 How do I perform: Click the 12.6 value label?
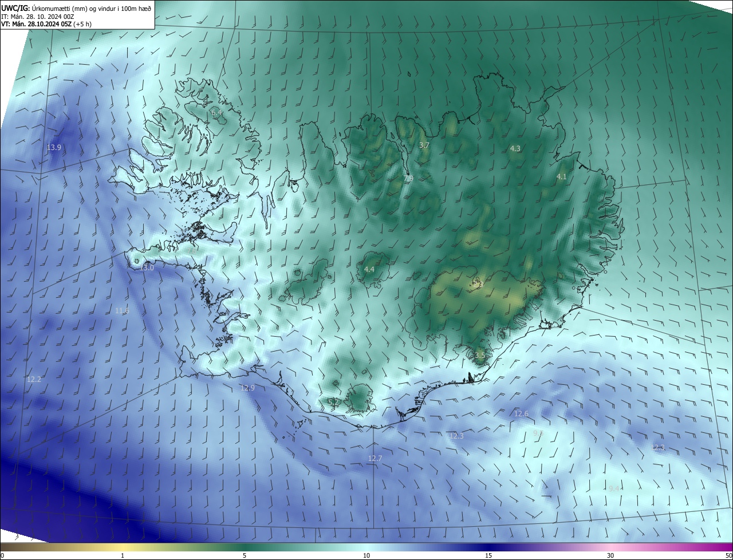click(x=521, y=413)
